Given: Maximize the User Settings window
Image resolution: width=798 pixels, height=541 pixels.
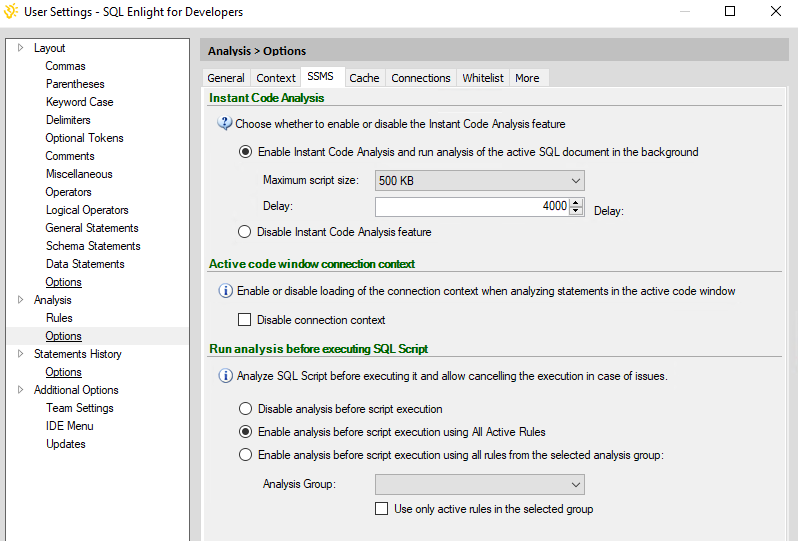Looking at the screenshot, I should [730, 11].
